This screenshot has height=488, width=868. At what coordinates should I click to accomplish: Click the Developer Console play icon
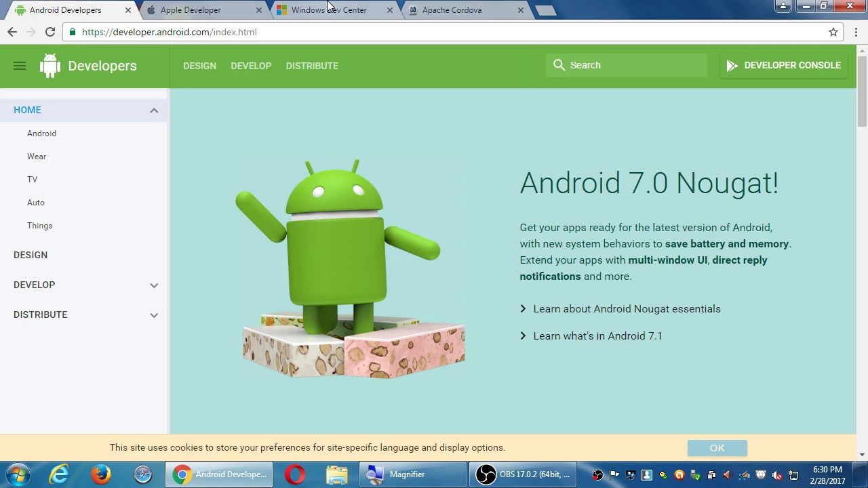[x=732, y=65]
